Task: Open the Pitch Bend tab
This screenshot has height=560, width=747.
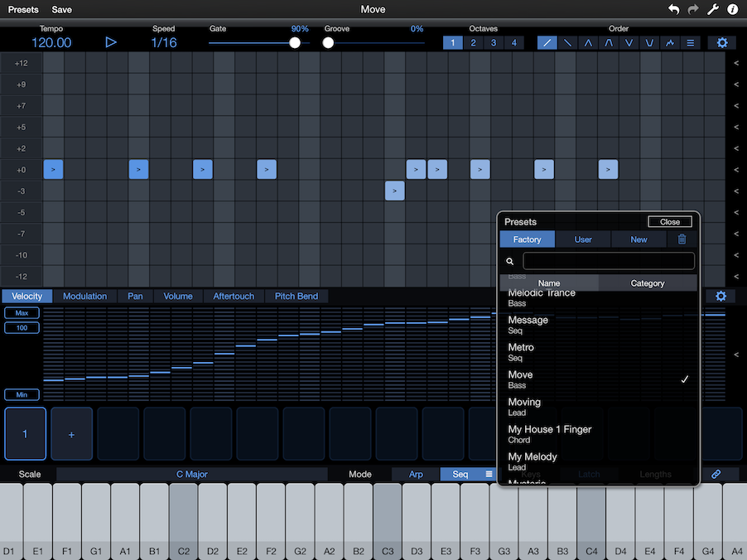Action: [296, 296]
